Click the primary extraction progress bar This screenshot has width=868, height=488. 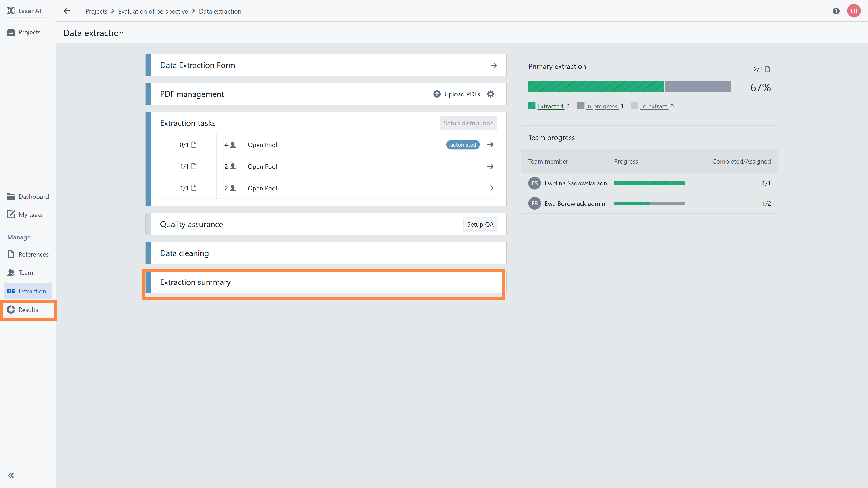[x=629, y=87]
